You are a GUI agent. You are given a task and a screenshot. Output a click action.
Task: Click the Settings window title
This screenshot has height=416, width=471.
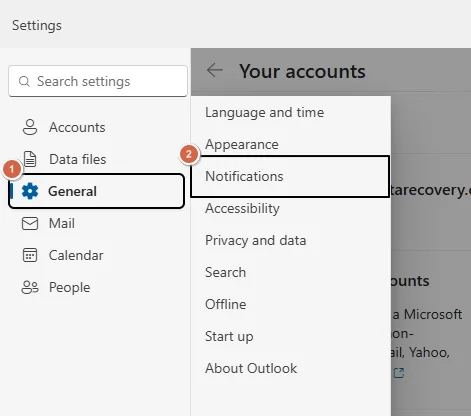pos(37,25)
